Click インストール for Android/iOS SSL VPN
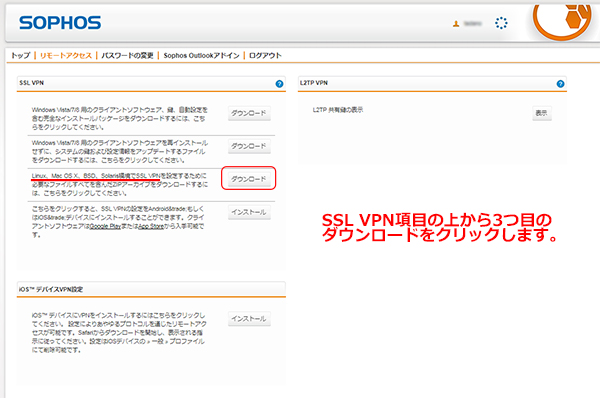Image resolution: width=600 pixels, height=398 pixels. [249, 212]
